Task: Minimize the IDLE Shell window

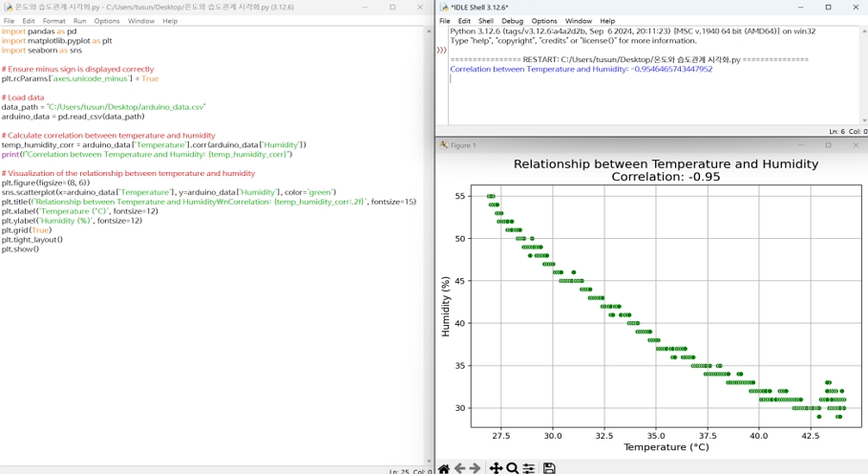Action: tap(800, 8)
